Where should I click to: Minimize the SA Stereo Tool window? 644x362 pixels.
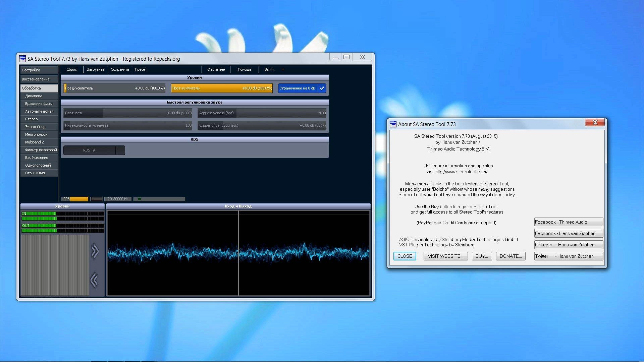335,57
